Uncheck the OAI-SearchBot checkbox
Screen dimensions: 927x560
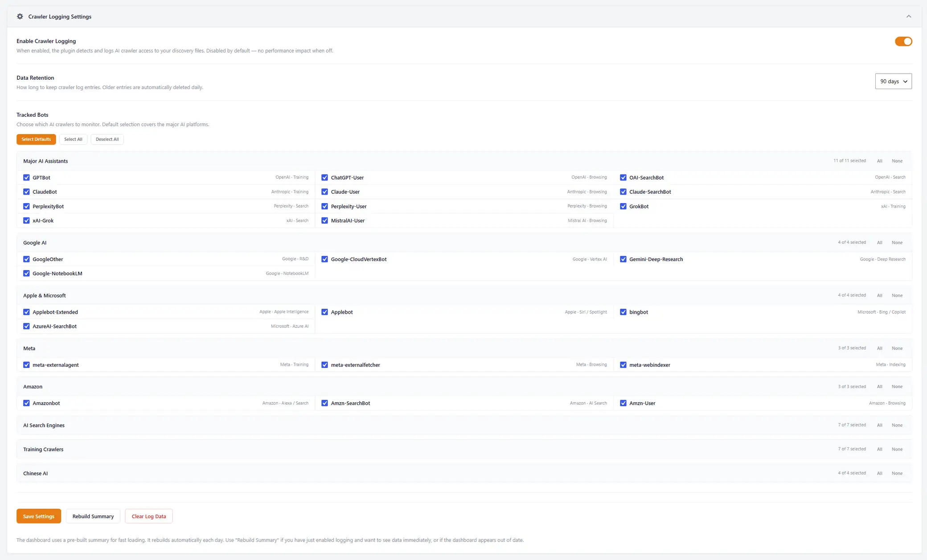click(623, 177)
